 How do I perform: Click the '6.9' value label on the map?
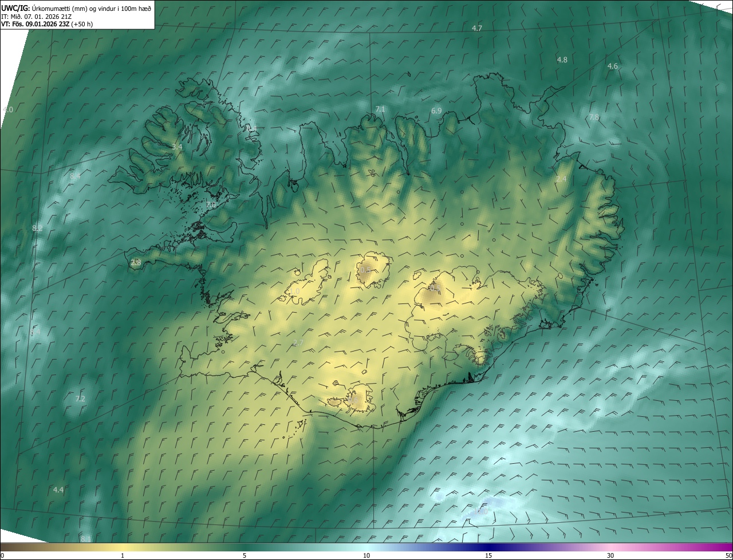coord(436,111)
